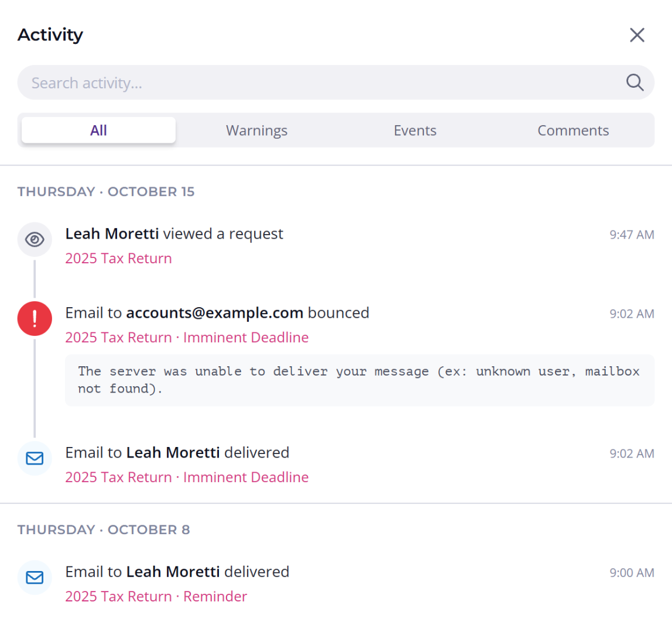Close the Activity panel

(x=637, y=35)
